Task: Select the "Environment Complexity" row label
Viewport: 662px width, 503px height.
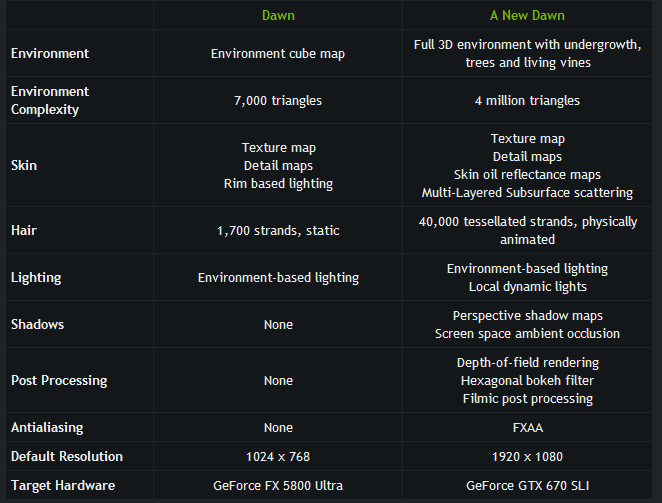Action: pos(50,100)
